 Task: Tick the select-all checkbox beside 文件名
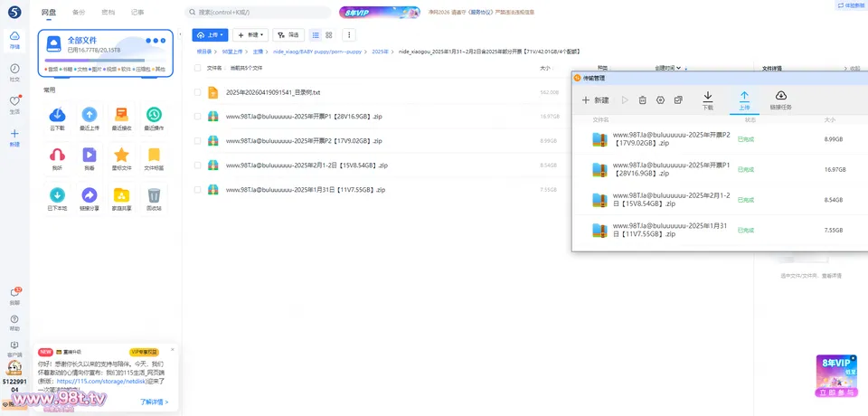click(x=198, y=68)
